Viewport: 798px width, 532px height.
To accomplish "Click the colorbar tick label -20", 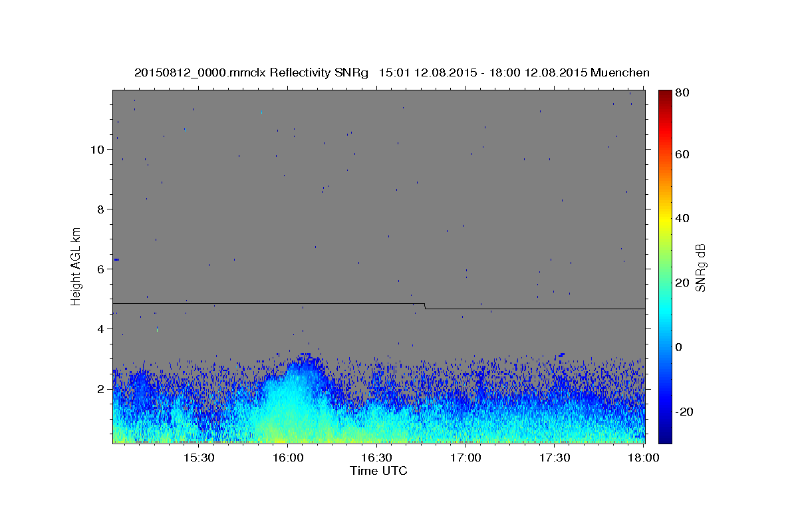I will pyautogui.click(x=684, y=412).
